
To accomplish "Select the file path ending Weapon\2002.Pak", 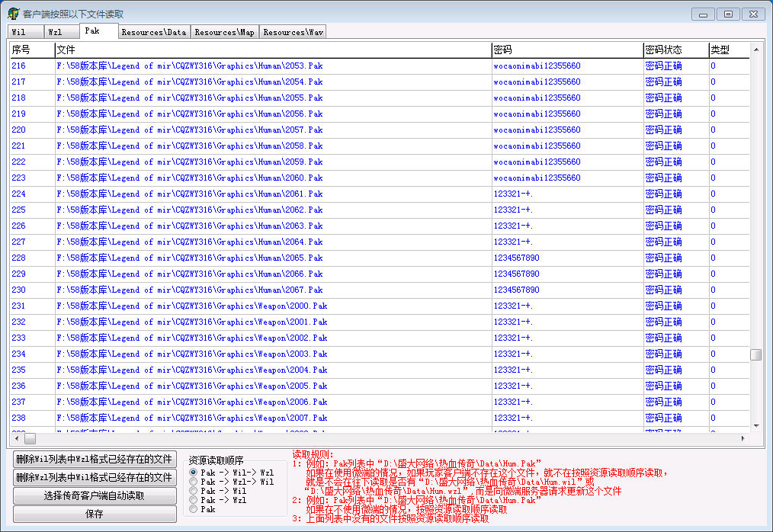I will click(192, 338).
